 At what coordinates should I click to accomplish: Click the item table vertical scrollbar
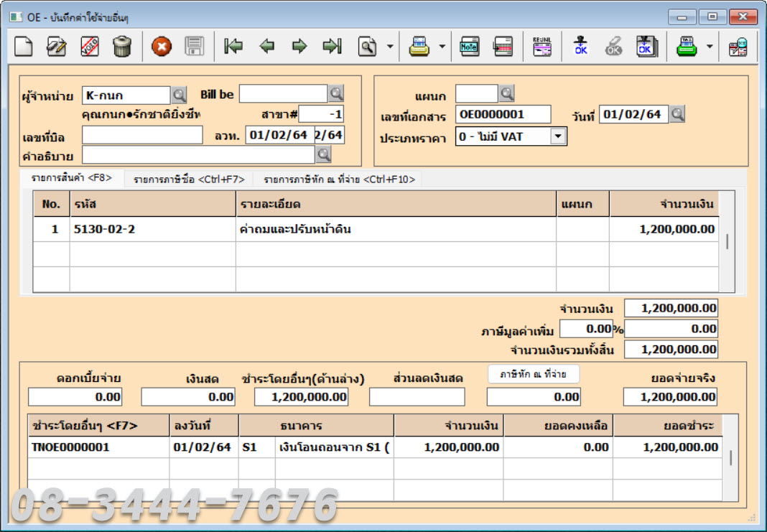click(x=727, y=242)
